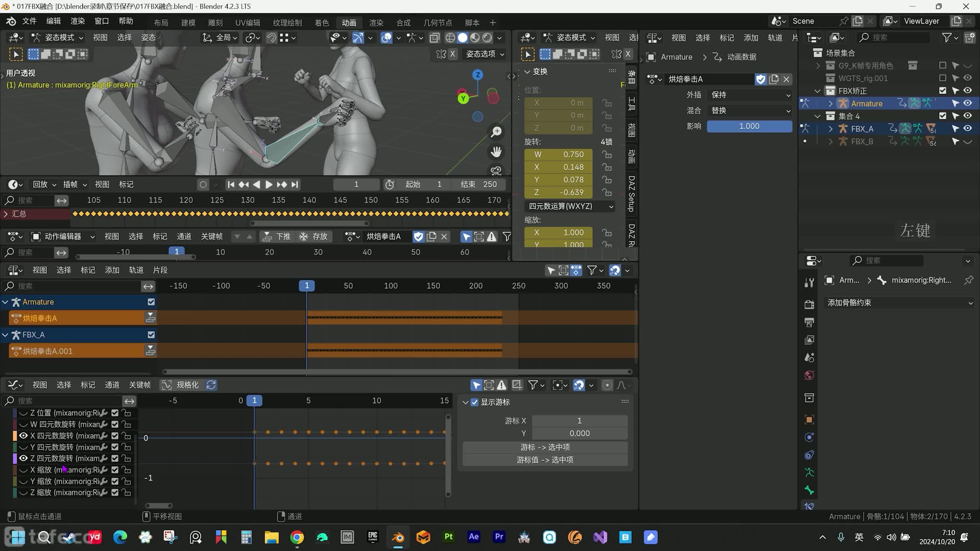The width and height of the screenshot is (980, 551).
Task: Open Premiere Pro from the taskbar
Action: click(499, 537)
